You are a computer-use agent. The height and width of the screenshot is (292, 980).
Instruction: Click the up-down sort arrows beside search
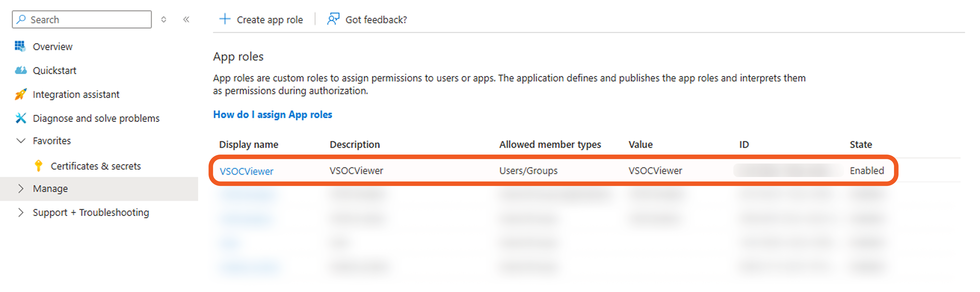164,19
